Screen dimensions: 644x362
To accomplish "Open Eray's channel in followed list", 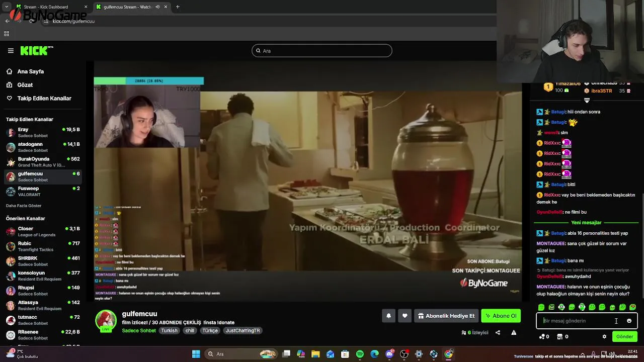I will 43,133.
